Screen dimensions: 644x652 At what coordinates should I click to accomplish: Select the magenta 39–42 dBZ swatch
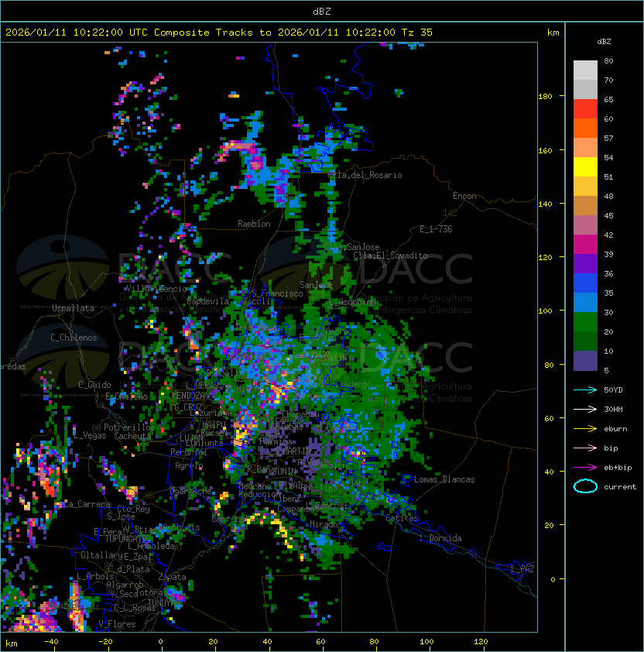coord(585,245)
